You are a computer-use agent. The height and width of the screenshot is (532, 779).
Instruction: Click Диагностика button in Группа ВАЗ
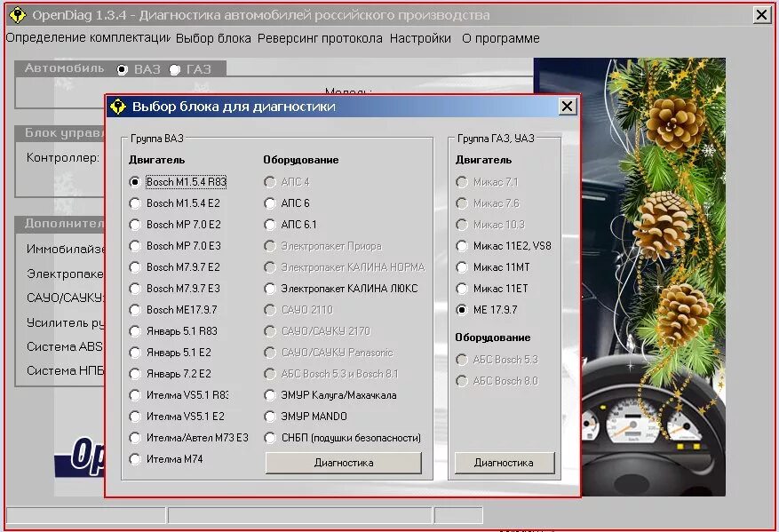[x=343, y=463]
